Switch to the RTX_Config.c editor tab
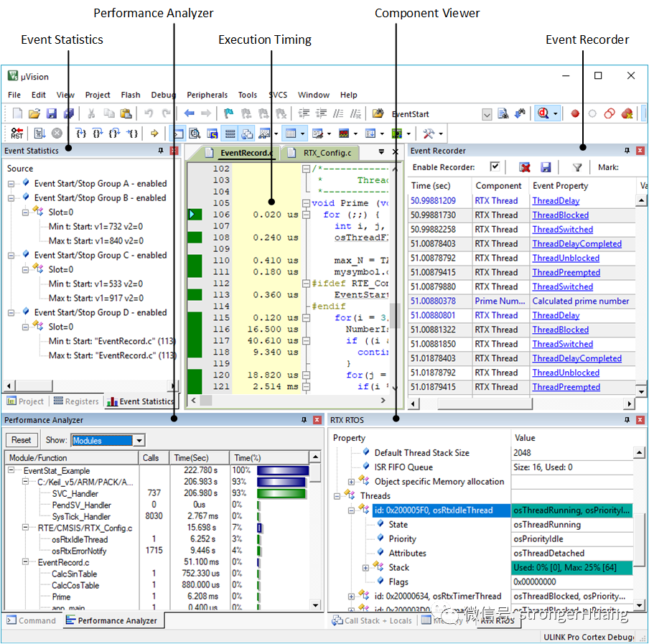The image size is (649, 644). click(320, 153)
